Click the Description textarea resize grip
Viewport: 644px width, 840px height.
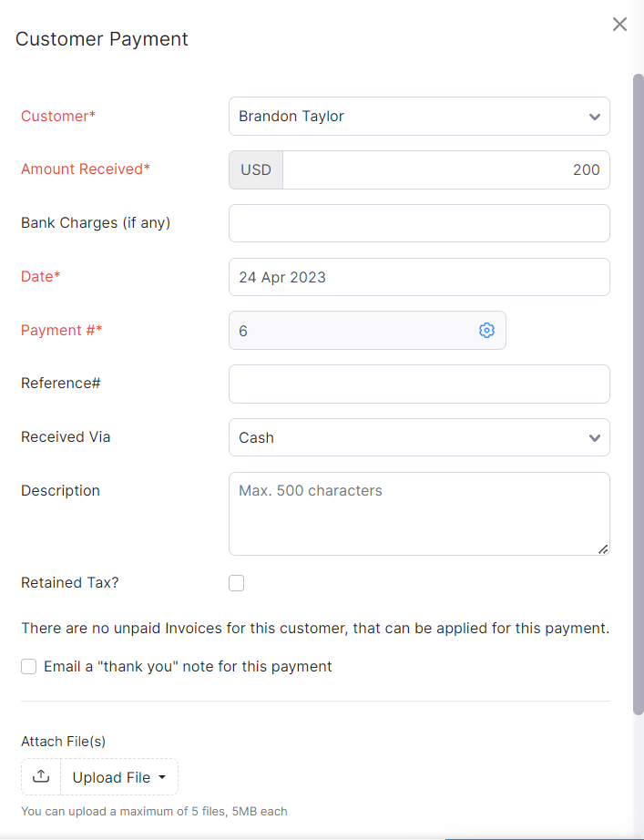pos(603,548)
